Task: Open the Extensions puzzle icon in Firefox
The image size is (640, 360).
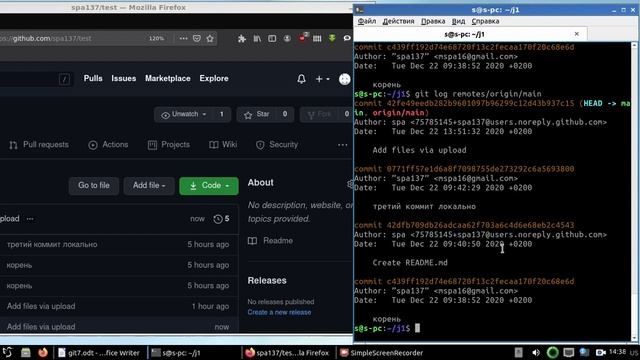Action: coord(242,38)
